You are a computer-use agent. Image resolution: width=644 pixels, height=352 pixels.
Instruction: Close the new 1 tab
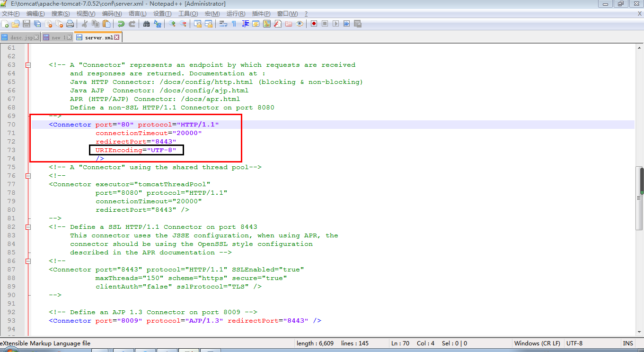point(70,37)
